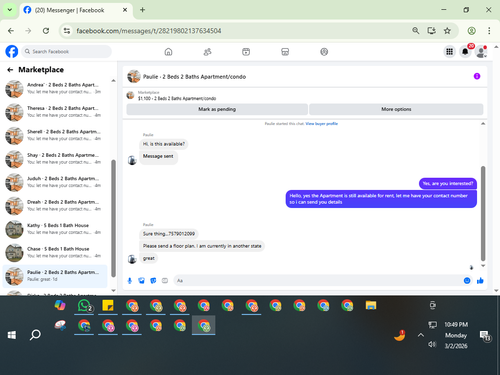
Task: Open the Facebook logo home link
Action: [x=12, y=52]
